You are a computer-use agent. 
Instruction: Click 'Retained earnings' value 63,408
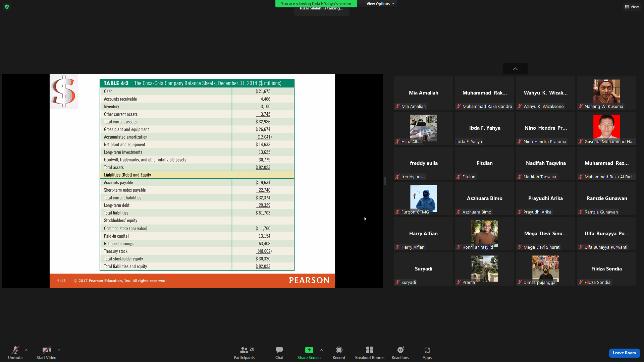click(x=264, y=244)
